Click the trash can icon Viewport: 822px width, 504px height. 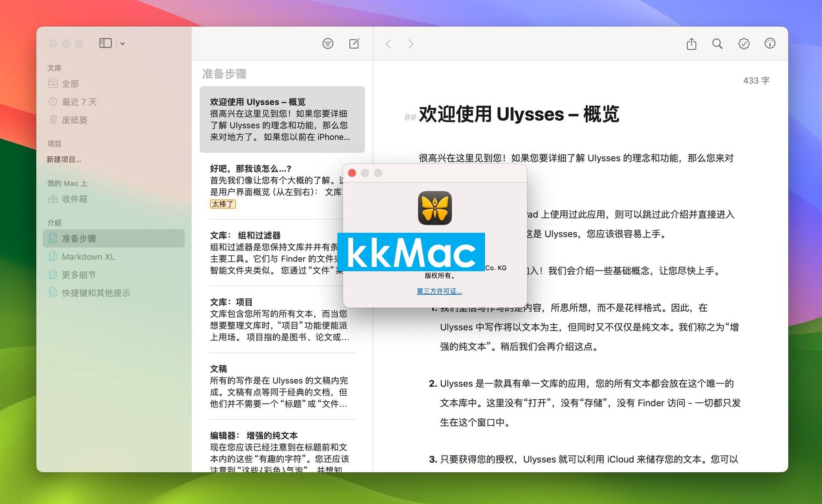click(53, 119)
